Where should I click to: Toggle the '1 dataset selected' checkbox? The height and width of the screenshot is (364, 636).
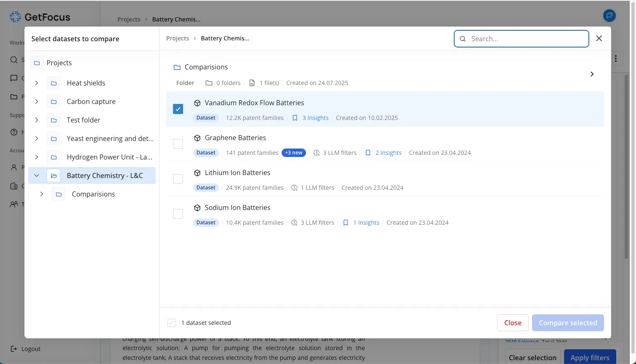pos(171,323)
